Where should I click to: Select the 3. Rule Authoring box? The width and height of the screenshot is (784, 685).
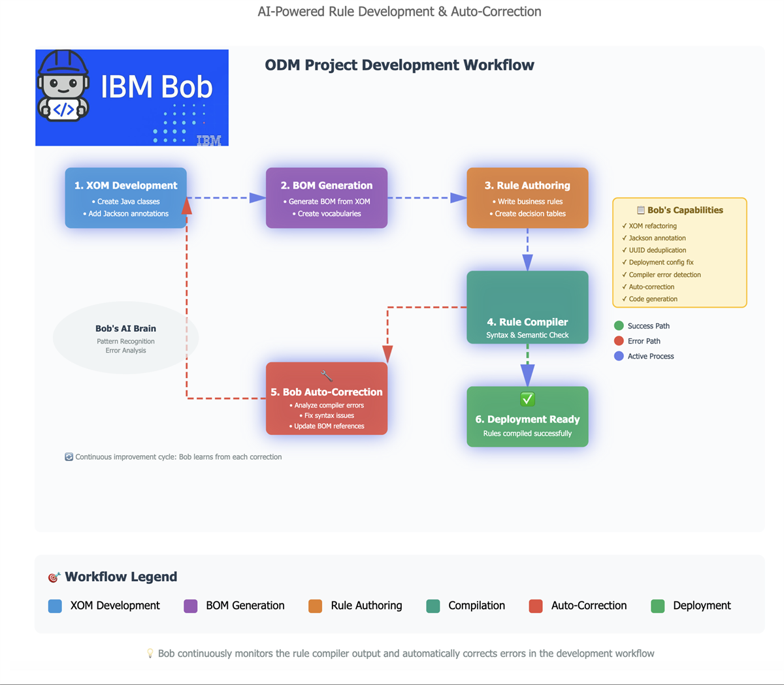pyautogui.click(x=527, y=198)
